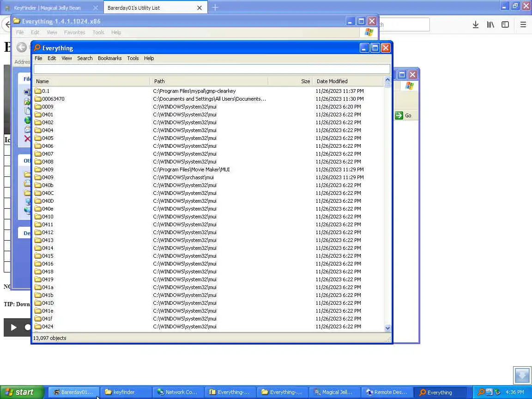This screenshot has height=399, width=532.
Task: Click the Everything search input field
Action: point(212,69)
